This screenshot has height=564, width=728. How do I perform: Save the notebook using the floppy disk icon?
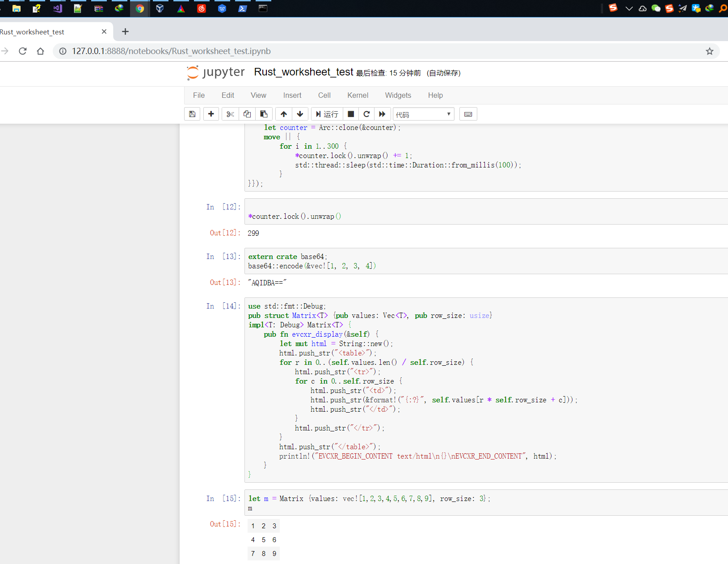coord(192,114)
